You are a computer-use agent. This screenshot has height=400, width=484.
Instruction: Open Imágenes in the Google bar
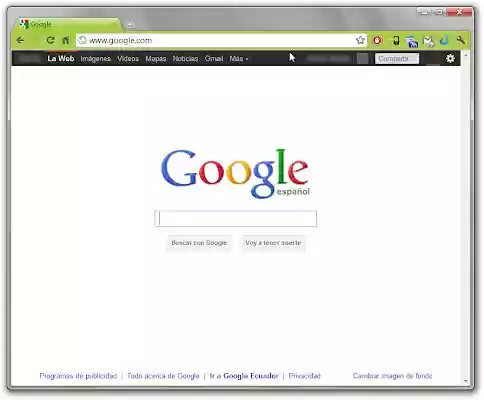pos(95,59)
